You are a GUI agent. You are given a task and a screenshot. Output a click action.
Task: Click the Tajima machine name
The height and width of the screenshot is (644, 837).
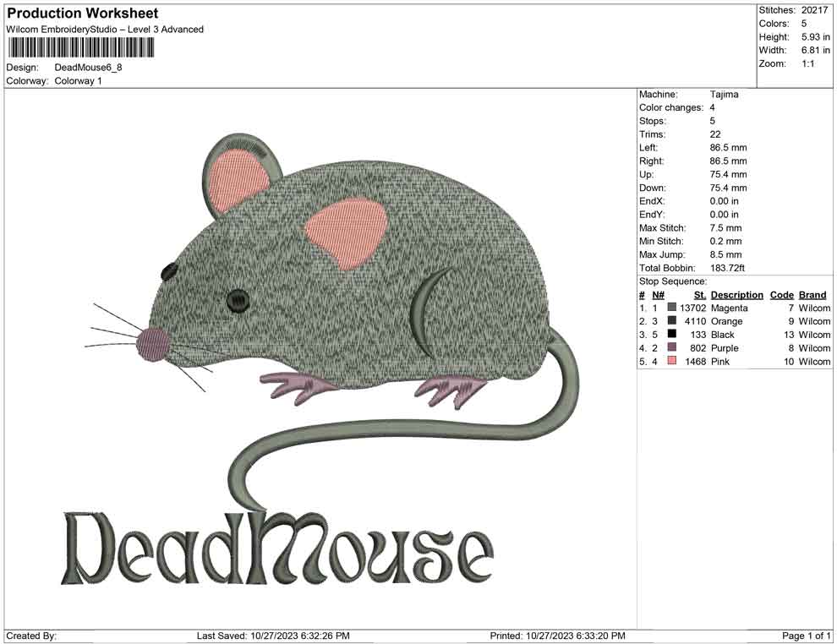(x=723, y=94)
